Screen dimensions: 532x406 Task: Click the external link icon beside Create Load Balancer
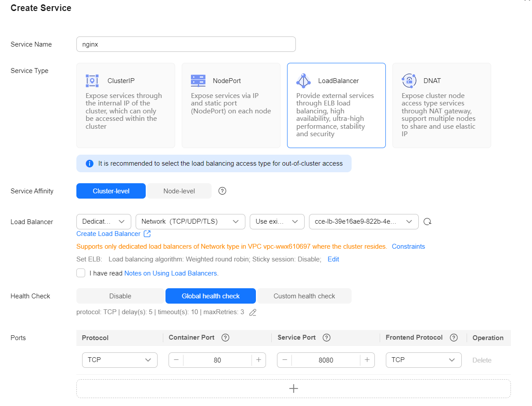(147, 234)
